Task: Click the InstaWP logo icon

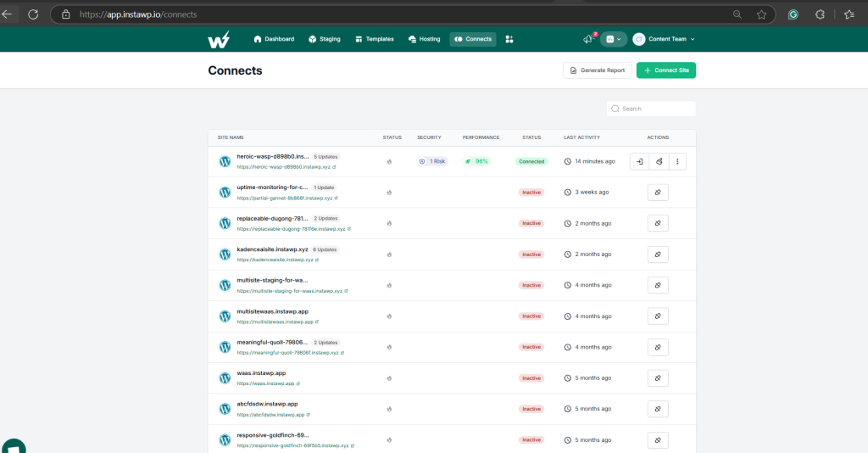Action: coord(219,39)
